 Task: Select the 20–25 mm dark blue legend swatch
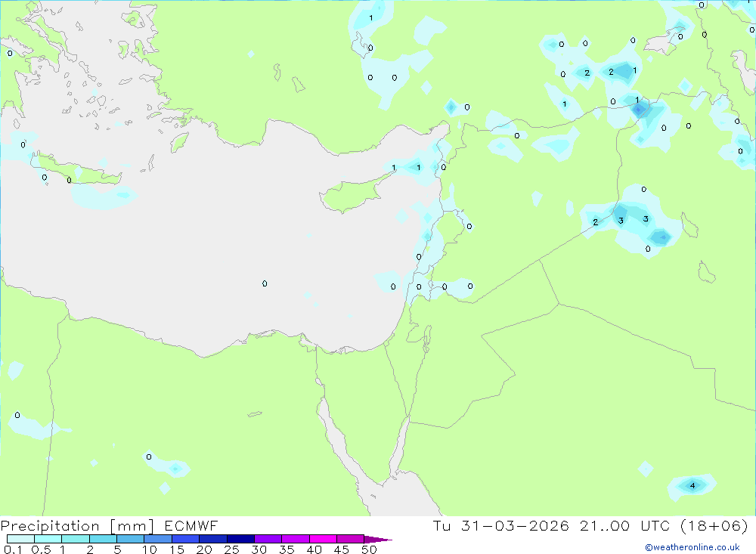[x=212, y=539]
